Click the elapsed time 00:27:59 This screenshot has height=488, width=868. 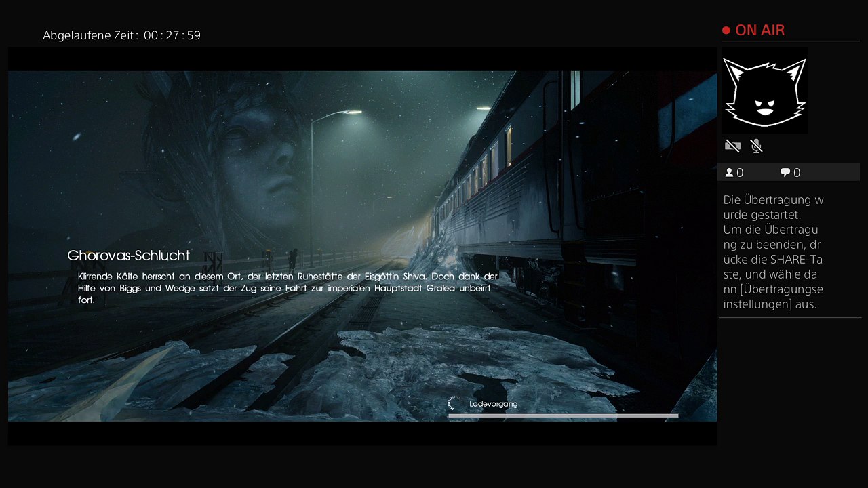click(172, 35)
